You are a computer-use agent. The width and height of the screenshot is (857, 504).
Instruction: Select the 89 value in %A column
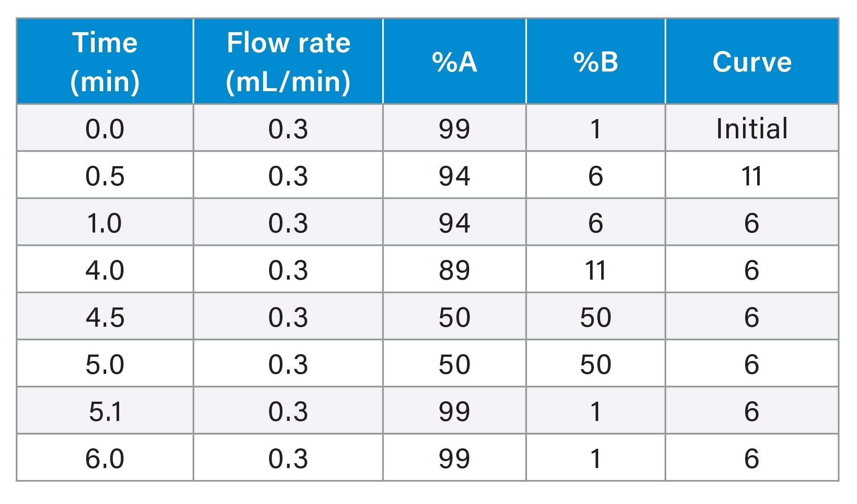pyautogui.click(x=454, y=270)
